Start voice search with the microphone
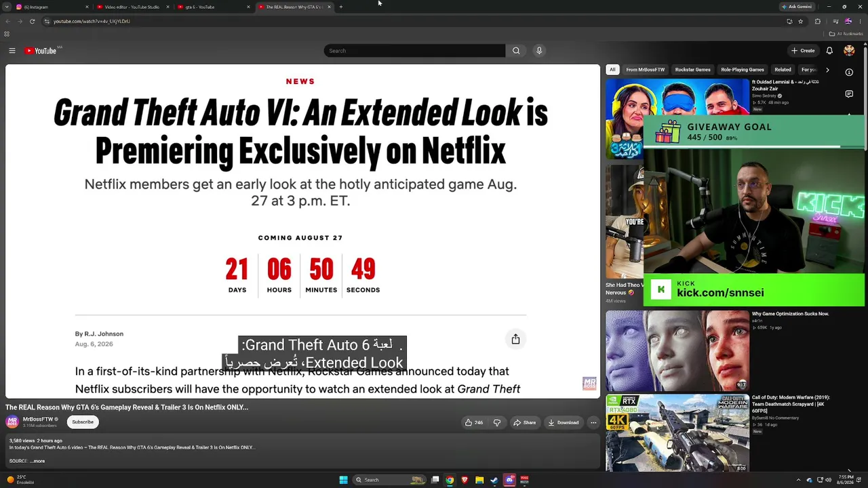The width and height of the screenshot is (868, 488). [539, 51]
